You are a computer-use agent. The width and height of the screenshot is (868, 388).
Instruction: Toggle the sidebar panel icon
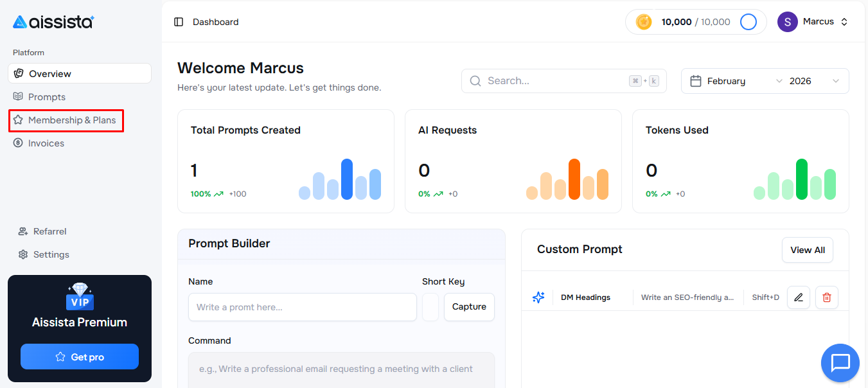tap(179, 22)
